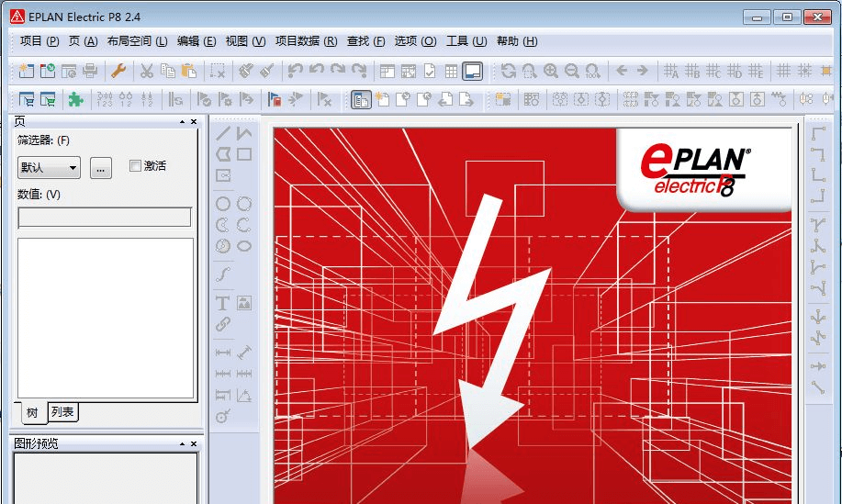Click the Redraw/refresh view icon
The image size is (842, 504).
(508, 71)
